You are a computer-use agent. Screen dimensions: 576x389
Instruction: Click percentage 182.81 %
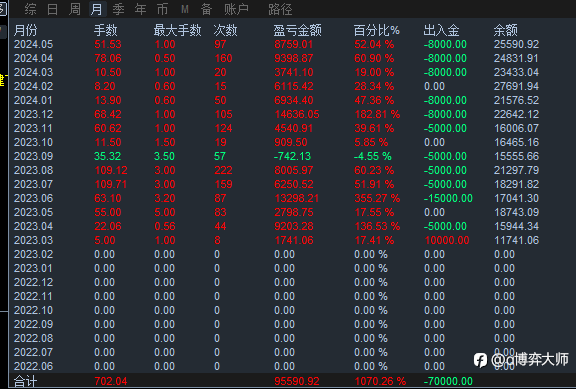point(377,114)
